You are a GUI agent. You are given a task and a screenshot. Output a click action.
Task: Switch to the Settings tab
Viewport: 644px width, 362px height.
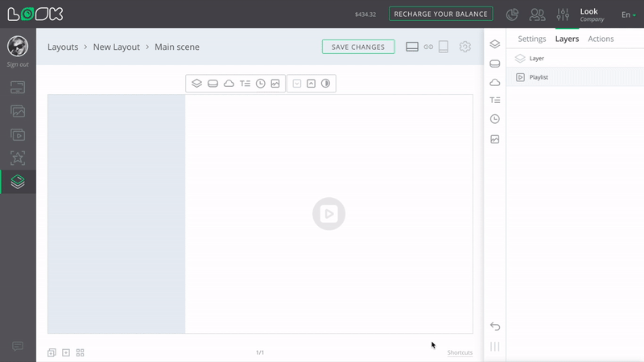click(x=531, y=39)
